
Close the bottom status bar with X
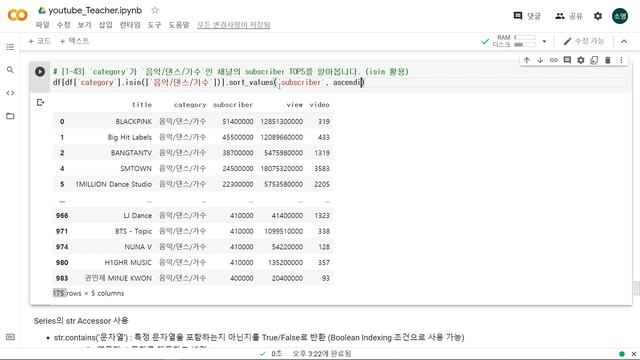click(634, 354)
